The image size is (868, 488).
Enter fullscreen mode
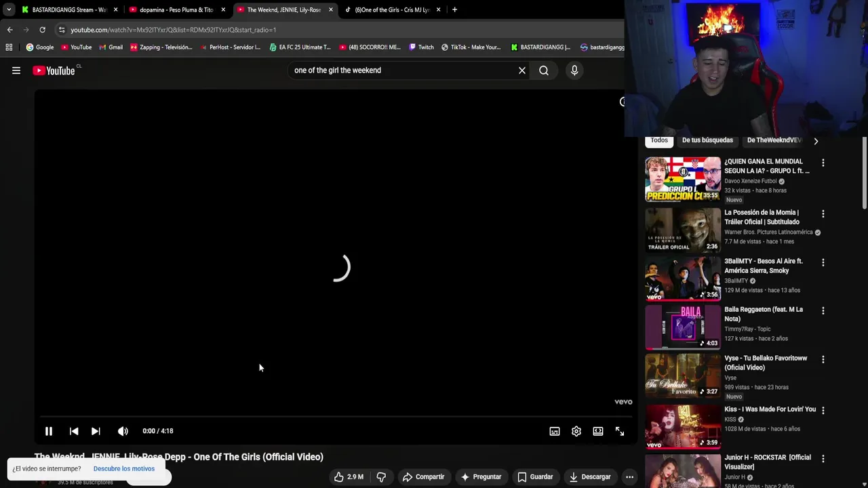pyautogui.click(x=620, y=431)
